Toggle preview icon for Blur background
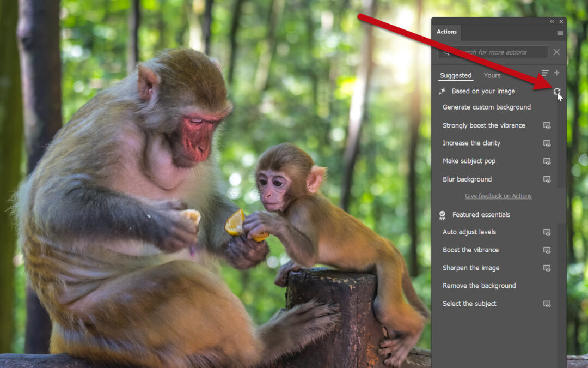 [x=547, y=179]
